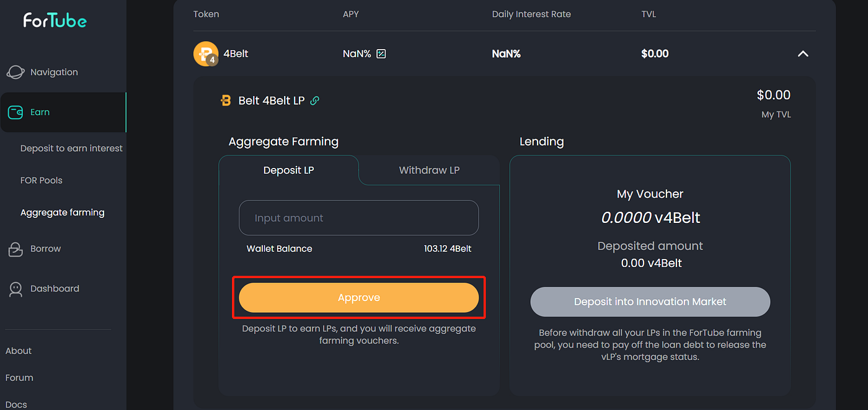Click the 4Belt token coin icon
The height and width of the screenshot is (410, 868).
206,54
